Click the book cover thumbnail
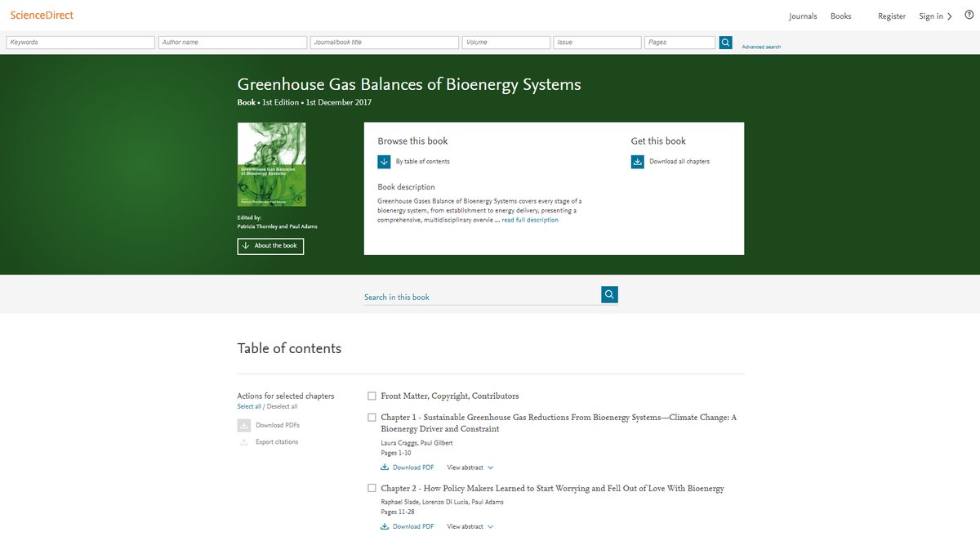 tap(271, 164)
